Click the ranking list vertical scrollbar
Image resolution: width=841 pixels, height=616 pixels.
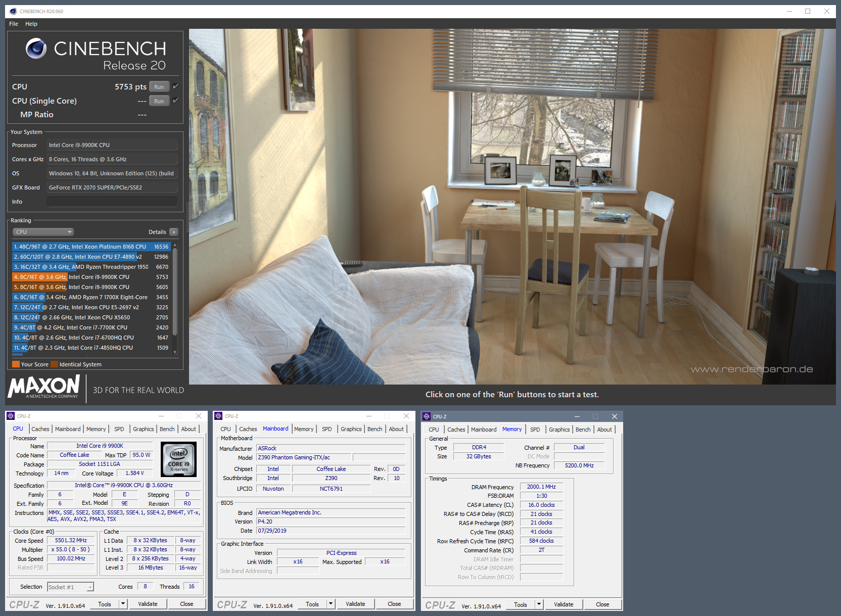[175, 291]
